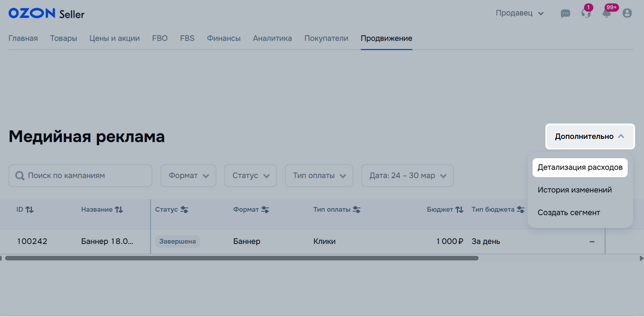Image resolution: width=644 pixels, height=317 pixels.
Task: Open the user profile avatar icon
Action: 627,13
